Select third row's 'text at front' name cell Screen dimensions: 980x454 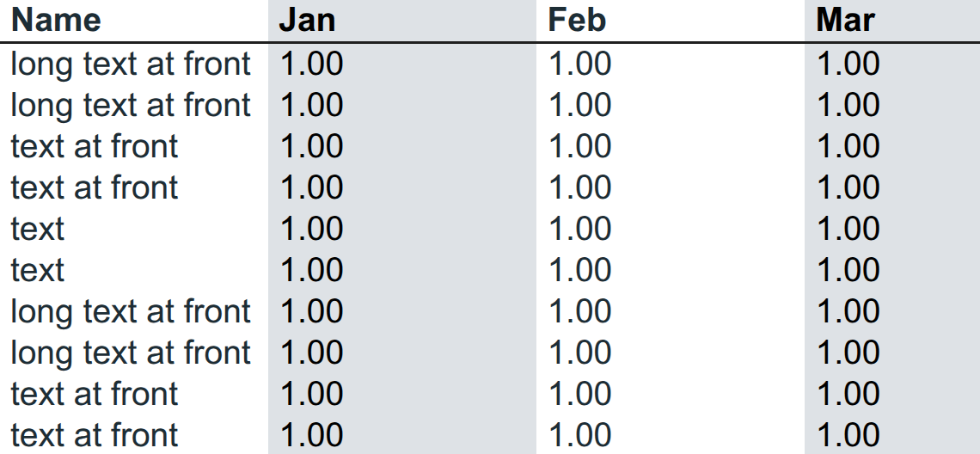(95, 146)
